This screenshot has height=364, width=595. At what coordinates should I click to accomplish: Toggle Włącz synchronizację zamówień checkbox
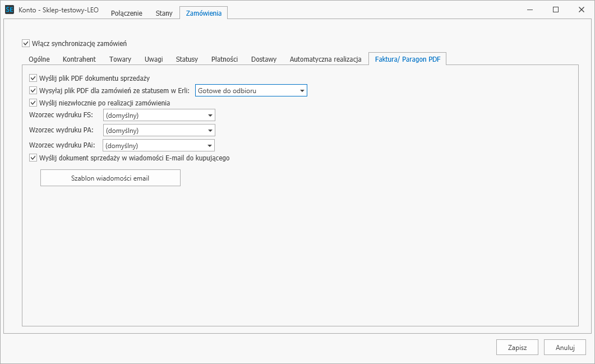[x=26, y=43]
